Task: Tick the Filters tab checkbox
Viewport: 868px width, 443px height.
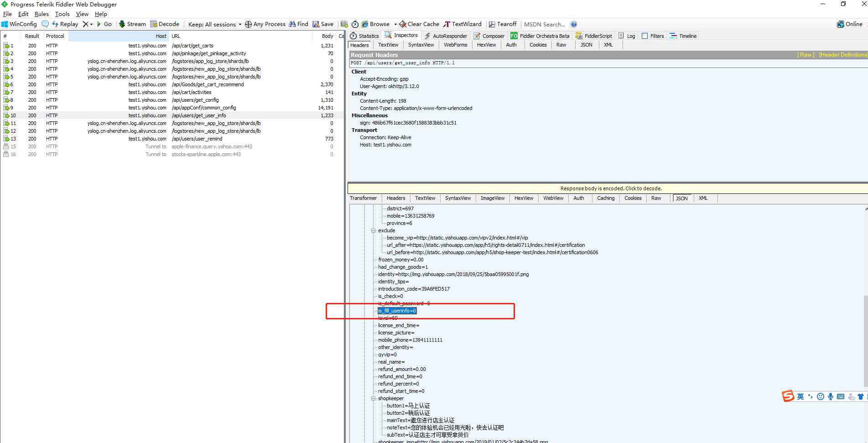Action: 645,36
